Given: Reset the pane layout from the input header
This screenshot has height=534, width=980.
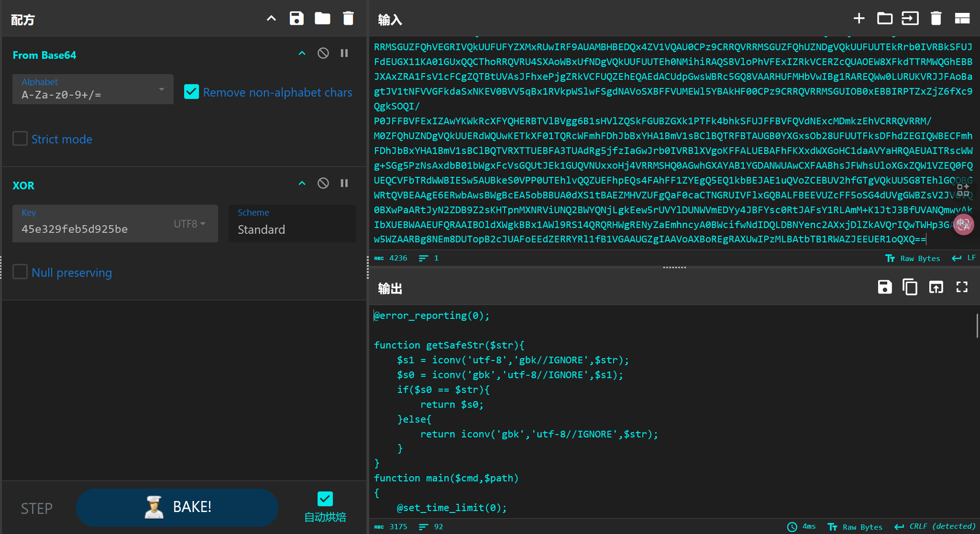Looking at the screenshot, I should 962,19.
